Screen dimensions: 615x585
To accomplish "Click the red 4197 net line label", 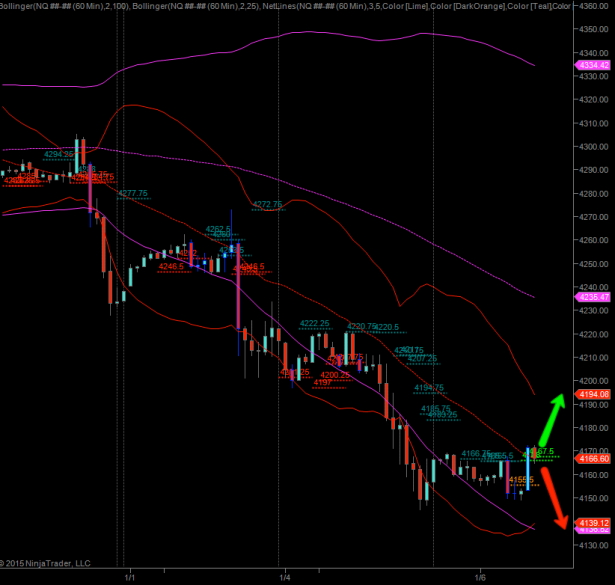I will coord(322,382).
